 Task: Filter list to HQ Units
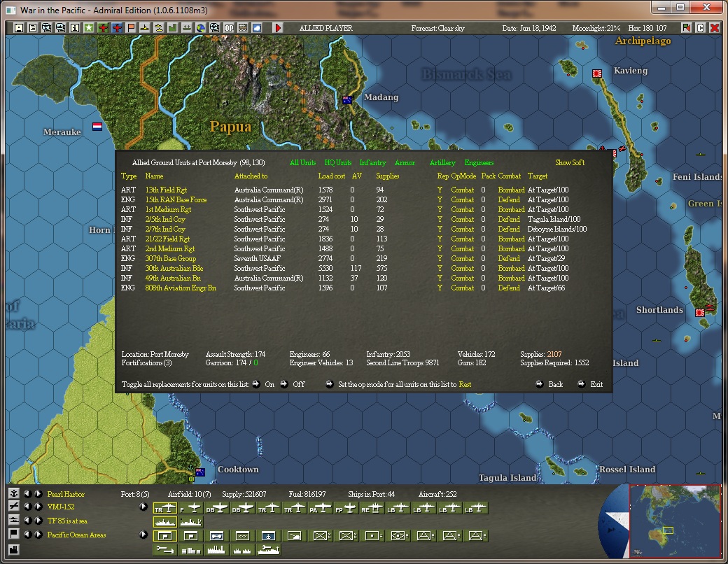point(338,162)
